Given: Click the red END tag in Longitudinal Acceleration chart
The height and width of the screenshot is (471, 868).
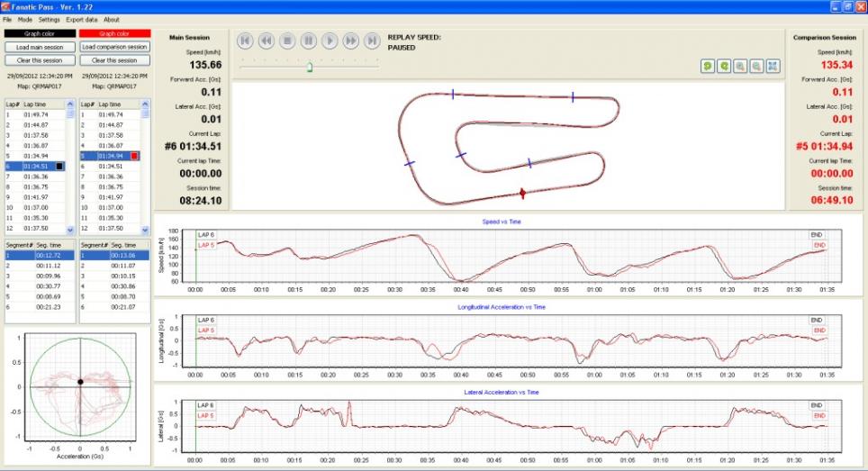Looking at the screenshot, I should [x=819, y=330].
